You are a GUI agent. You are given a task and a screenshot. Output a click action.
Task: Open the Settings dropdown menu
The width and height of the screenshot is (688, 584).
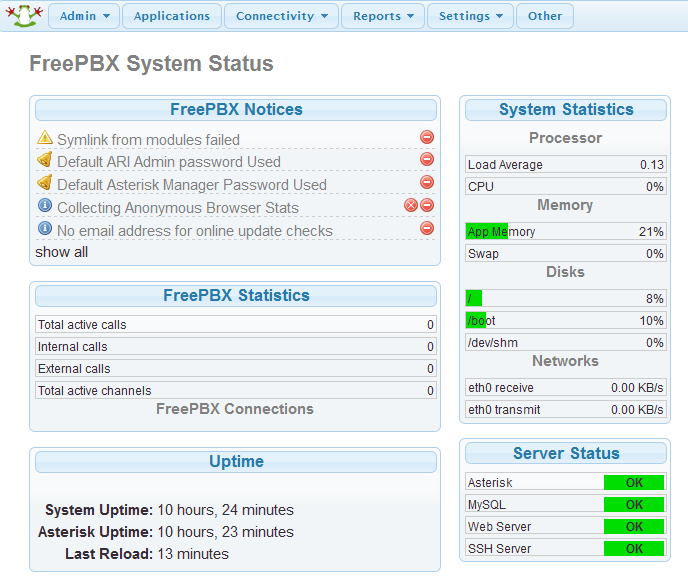(470, 16)
